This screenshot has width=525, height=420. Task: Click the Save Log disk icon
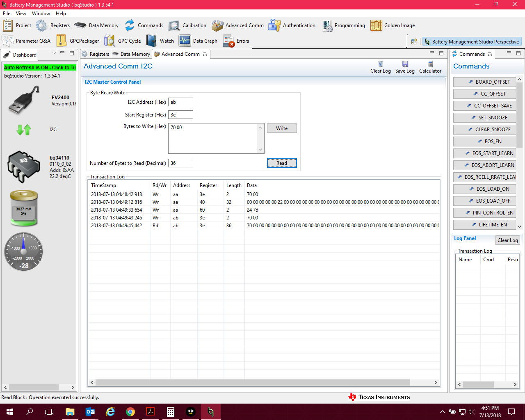(x=405, y=64)
